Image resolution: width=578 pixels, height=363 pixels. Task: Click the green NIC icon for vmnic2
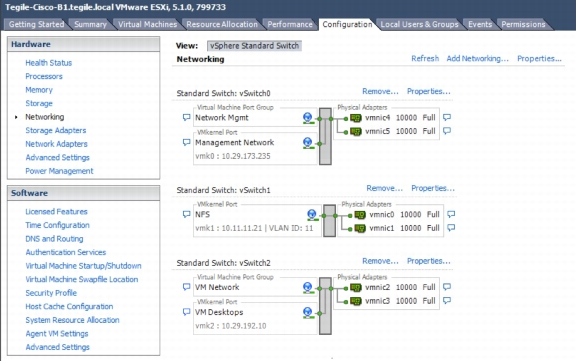pyautogui.click(x=356, y=287)
